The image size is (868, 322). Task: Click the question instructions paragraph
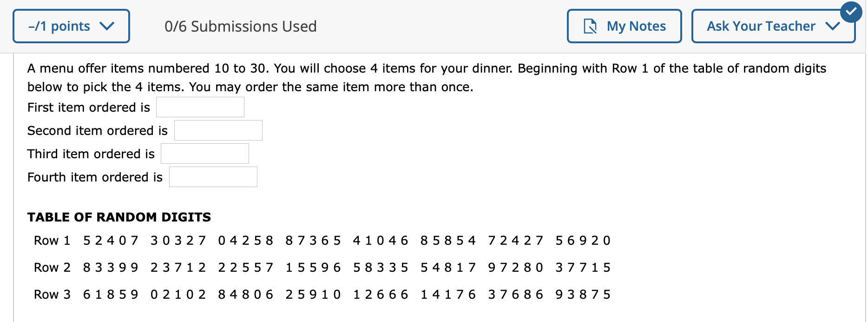click(427, 77)
